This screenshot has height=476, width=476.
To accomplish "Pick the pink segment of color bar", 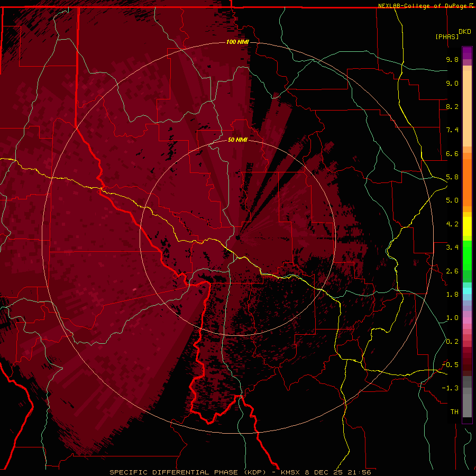I will [x=467, y=321].
